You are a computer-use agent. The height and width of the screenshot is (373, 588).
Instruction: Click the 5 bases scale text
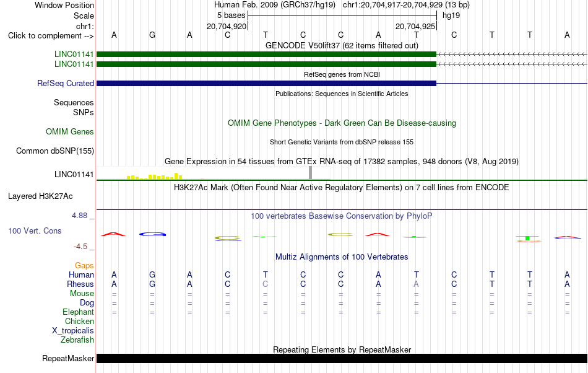click(231, 15)
